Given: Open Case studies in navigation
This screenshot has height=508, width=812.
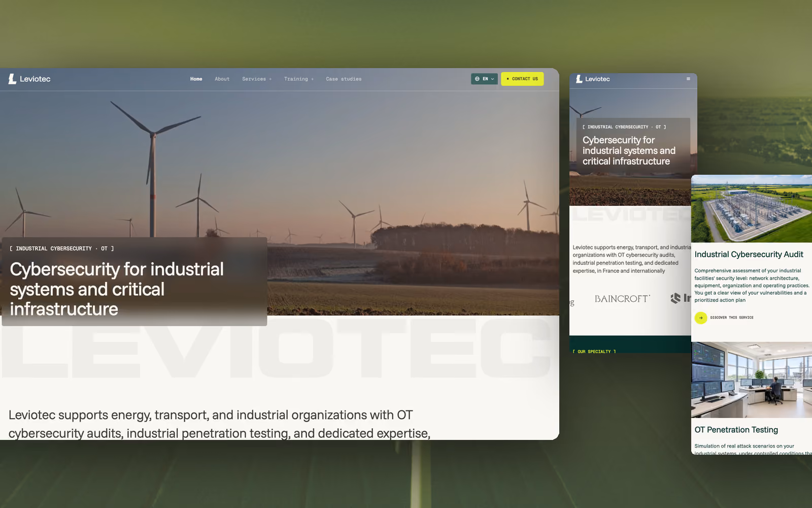Looking at the screenshot, I should coord(344,79).
